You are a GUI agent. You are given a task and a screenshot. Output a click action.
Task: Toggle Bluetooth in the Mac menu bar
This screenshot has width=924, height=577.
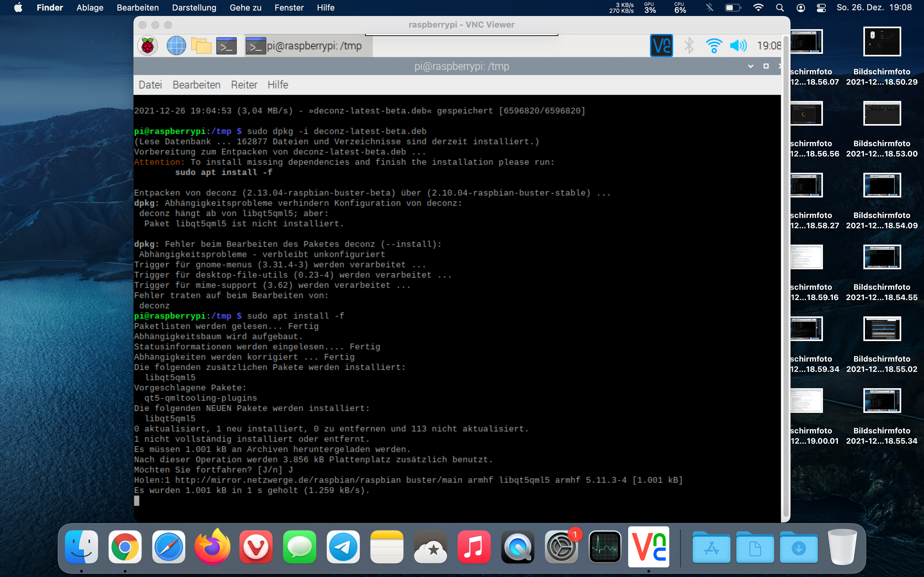(709, 8)
